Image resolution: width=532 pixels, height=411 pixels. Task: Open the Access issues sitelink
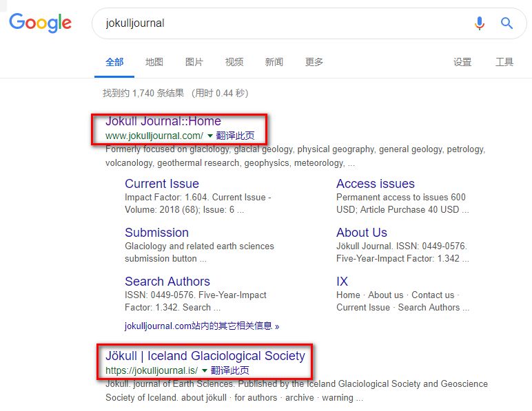pos(376,184)
